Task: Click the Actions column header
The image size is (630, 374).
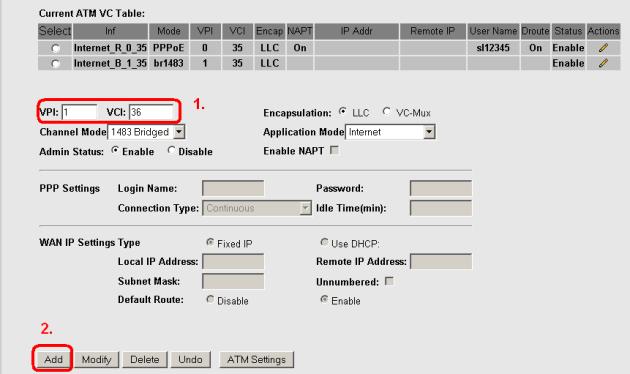Action: click(x=603, y=31)
